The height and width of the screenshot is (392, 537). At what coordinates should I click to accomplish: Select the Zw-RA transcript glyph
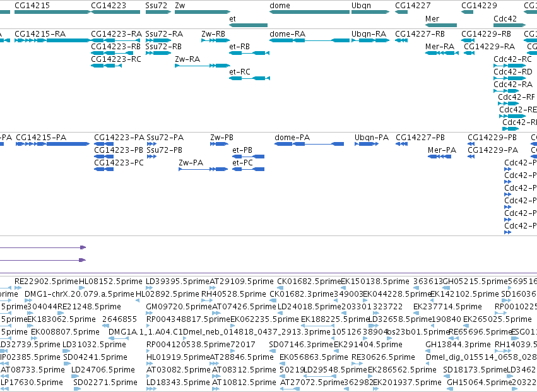[x=203, y=66]
